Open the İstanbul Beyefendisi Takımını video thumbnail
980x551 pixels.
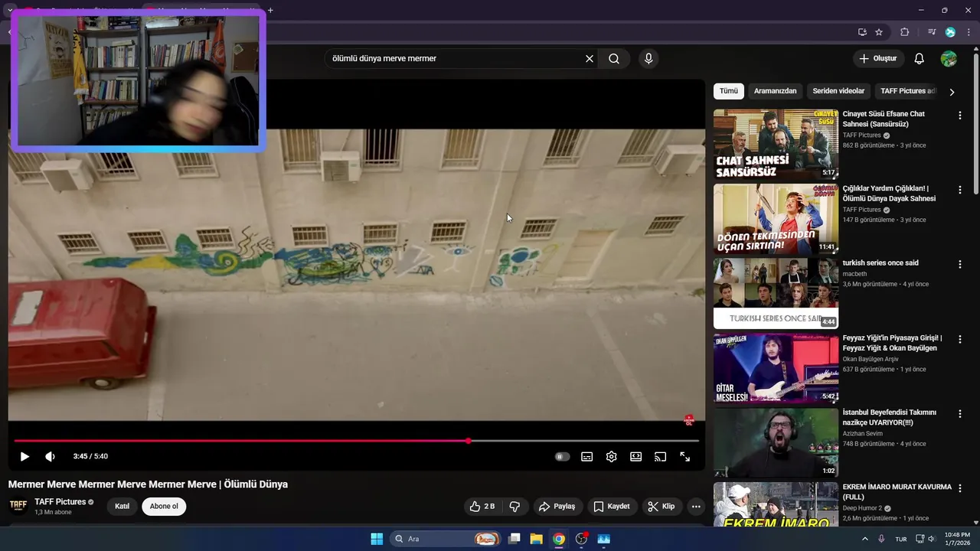click(776, 442)
